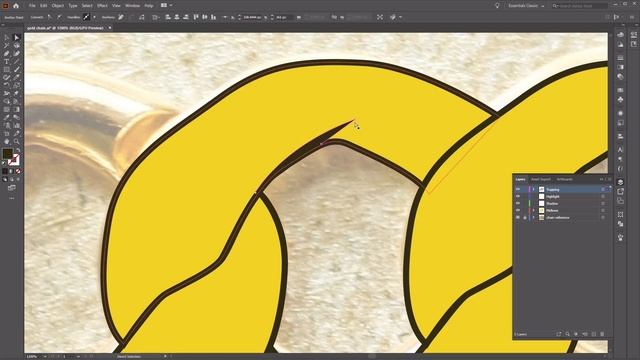640x360 pixels.
Task: Expand the chain reference layer
Action: click(533, 218)
